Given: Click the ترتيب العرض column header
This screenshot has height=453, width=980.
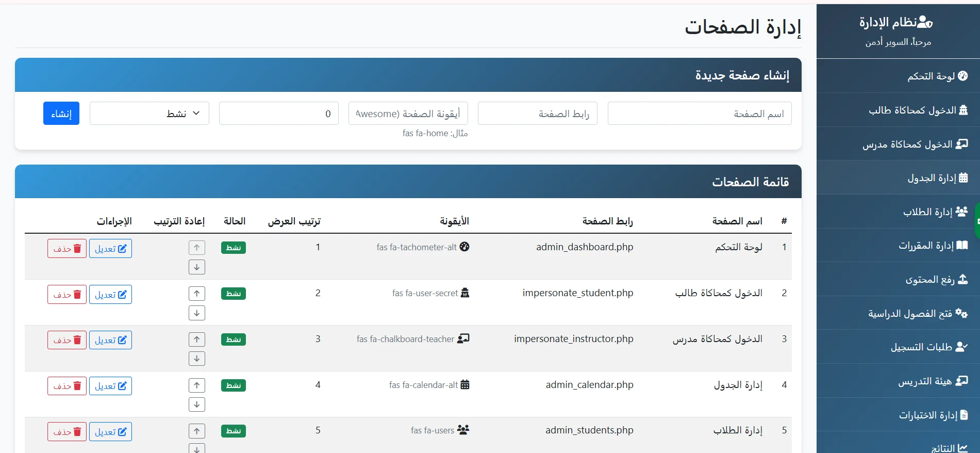Looking at the screenshot, I should pos(294,221).
